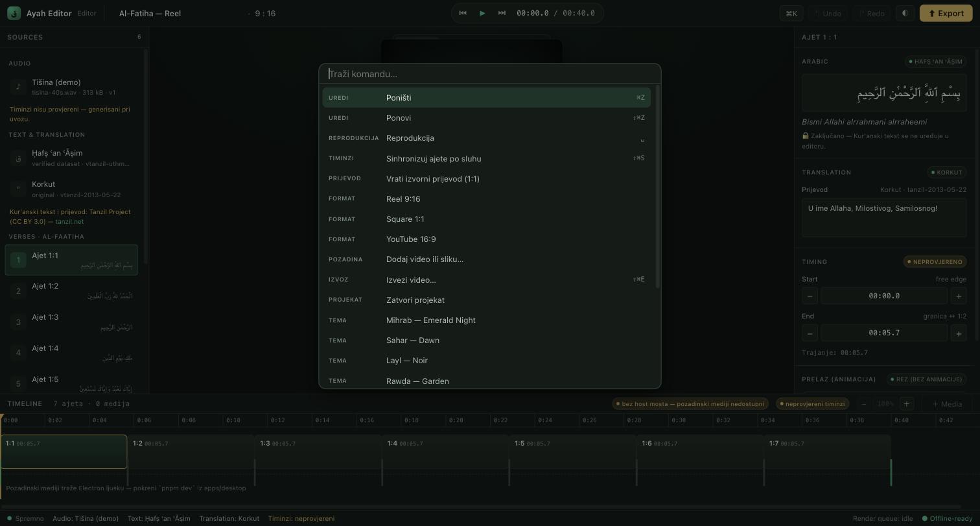Increase End time with plus button
The width and height of the screenshot is (980, 526).
(959, 333)
